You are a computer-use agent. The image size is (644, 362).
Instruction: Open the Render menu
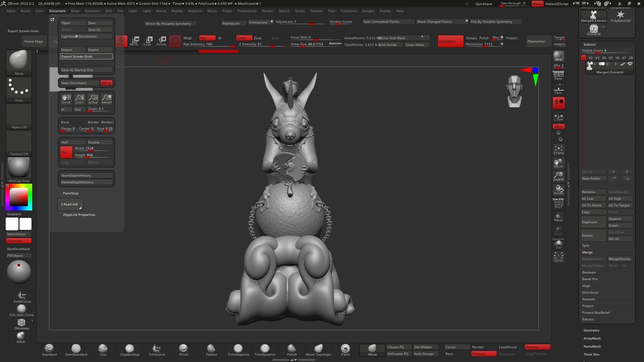267,11
